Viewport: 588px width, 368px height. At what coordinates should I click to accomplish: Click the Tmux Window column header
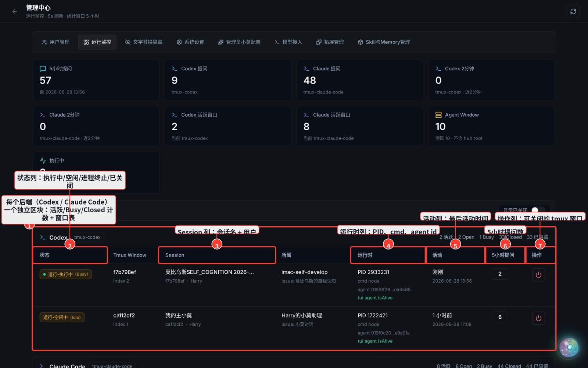(130, 255)
